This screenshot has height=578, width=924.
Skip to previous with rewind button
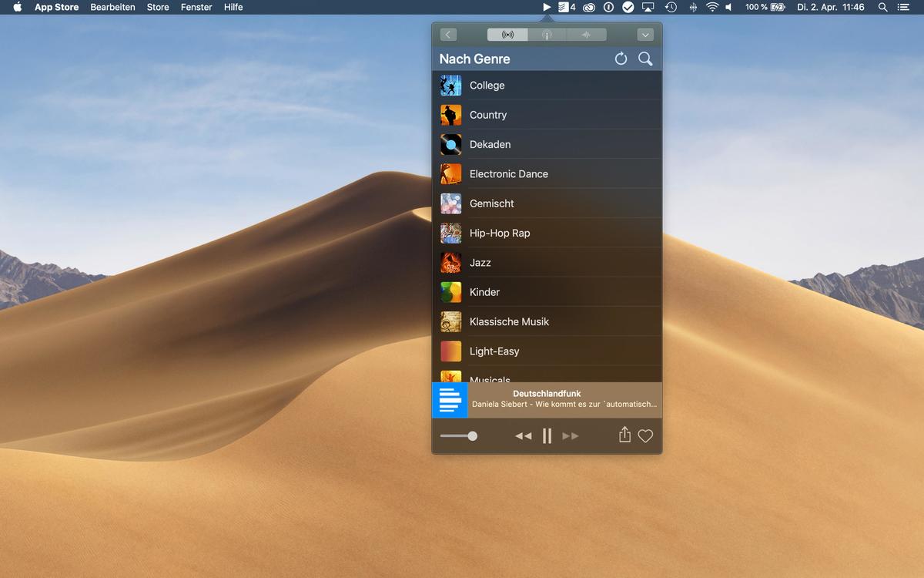click(524, 436)
